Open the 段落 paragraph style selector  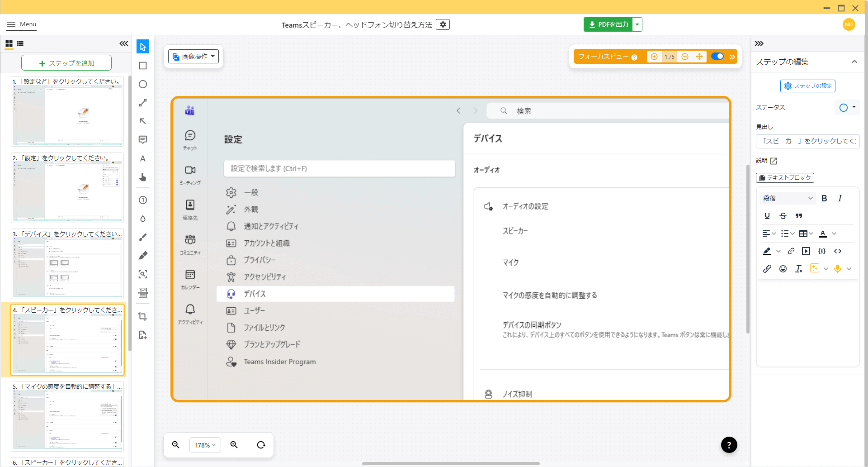point(788,198)
